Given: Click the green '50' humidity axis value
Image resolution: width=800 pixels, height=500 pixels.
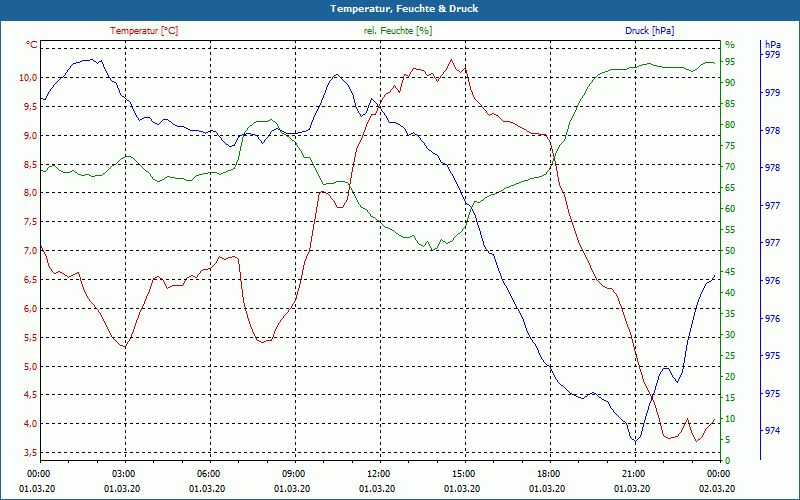Looking at the screenshot, I should (x=730, y=251).
